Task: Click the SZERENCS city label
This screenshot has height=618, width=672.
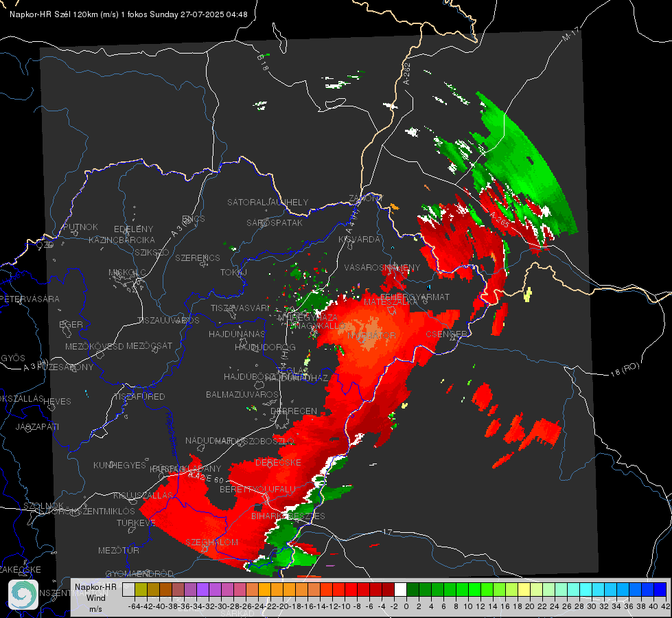Action: point(198,257)
